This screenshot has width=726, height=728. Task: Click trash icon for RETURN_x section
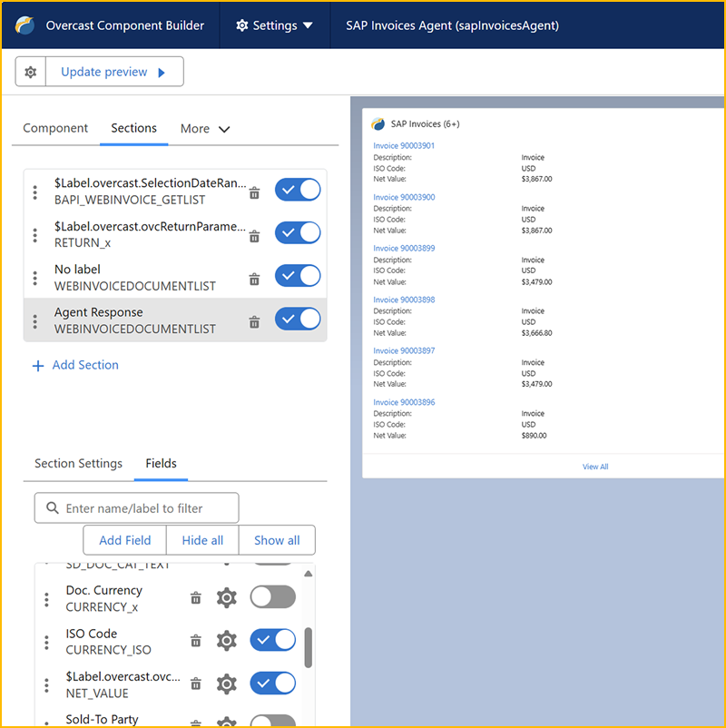255,236
